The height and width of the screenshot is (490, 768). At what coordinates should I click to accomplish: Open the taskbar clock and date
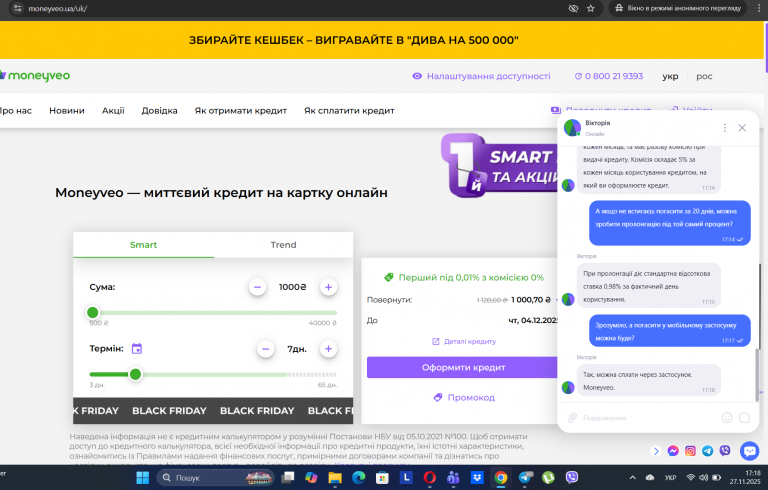click(x=745, y=477)
